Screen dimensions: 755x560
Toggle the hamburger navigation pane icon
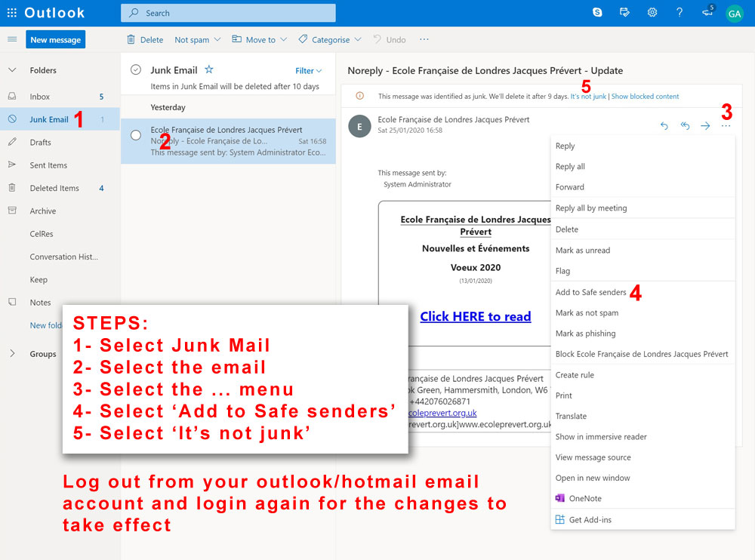click(x=12, y=39)
